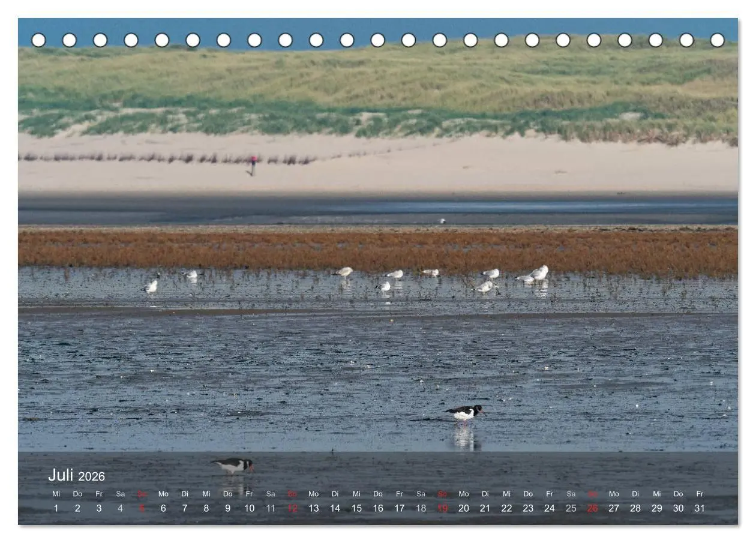756x543 pixels.
Task: Pick the grey Saturday date 18
Action: (421, 508)
